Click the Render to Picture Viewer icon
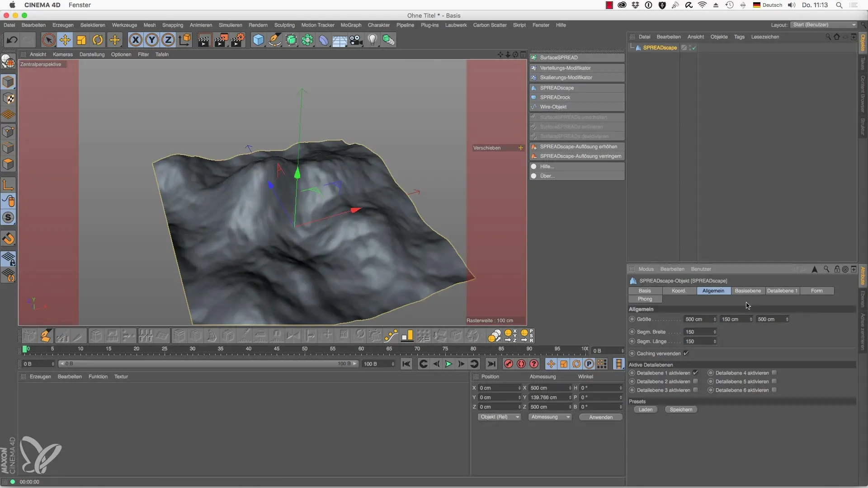The height and width of the screenshot is (488, 868). [221, 40]
